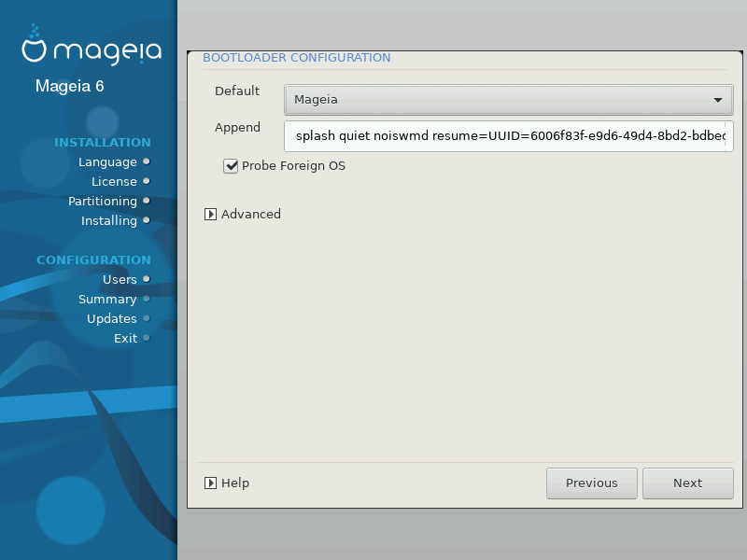Viewport: 747px width, 560px height.
Task: Uncheck the Probe Foreign OS checkbox
Action: click(x=231, y=166)
